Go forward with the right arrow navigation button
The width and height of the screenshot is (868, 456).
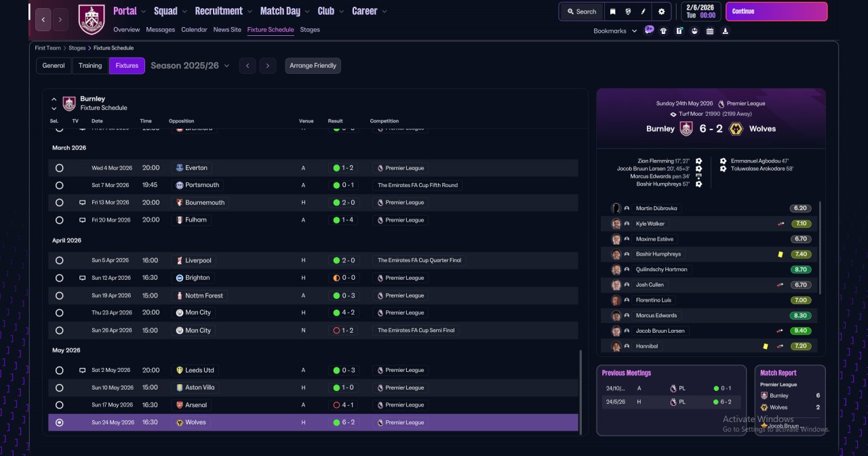point(60,20)
